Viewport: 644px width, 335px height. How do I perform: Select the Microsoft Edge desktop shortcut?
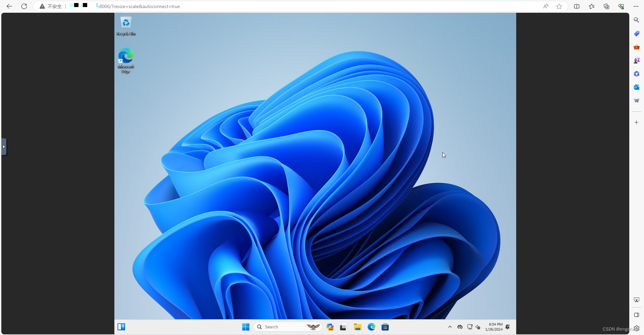tap(126, 61)
